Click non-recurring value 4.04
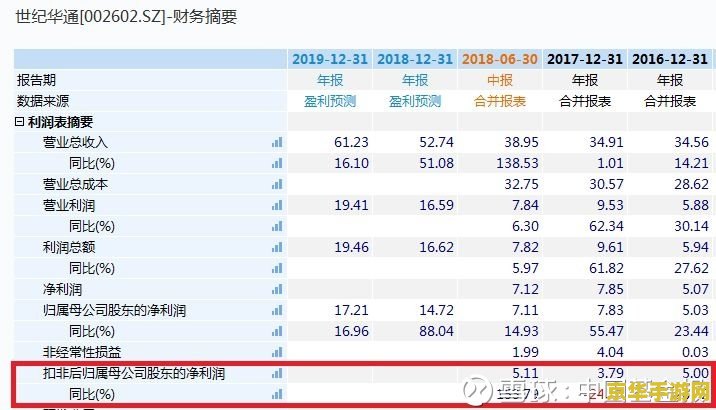The width and height of the screenshot is (716, 410). pyautogui.click(x=610, y=352)
